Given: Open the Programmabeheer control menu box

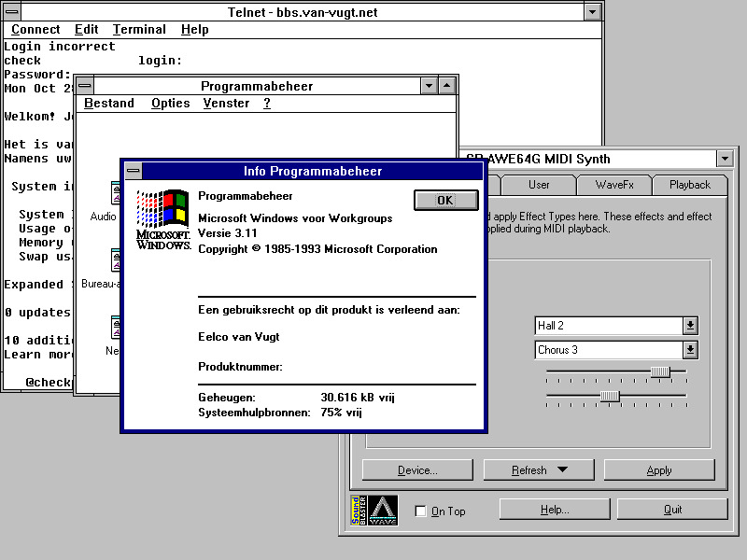Looking at the screenshot, I should (84, 86).
